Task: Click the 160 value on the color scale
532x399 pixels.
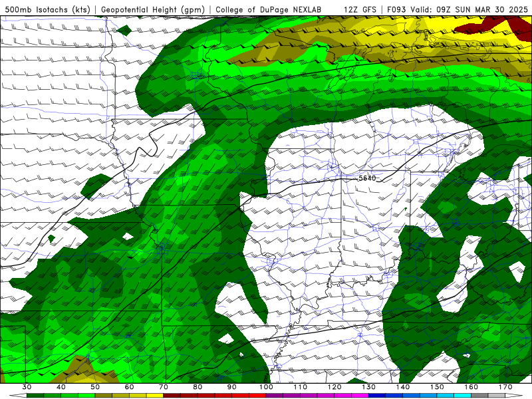Action: coord(471,387)
